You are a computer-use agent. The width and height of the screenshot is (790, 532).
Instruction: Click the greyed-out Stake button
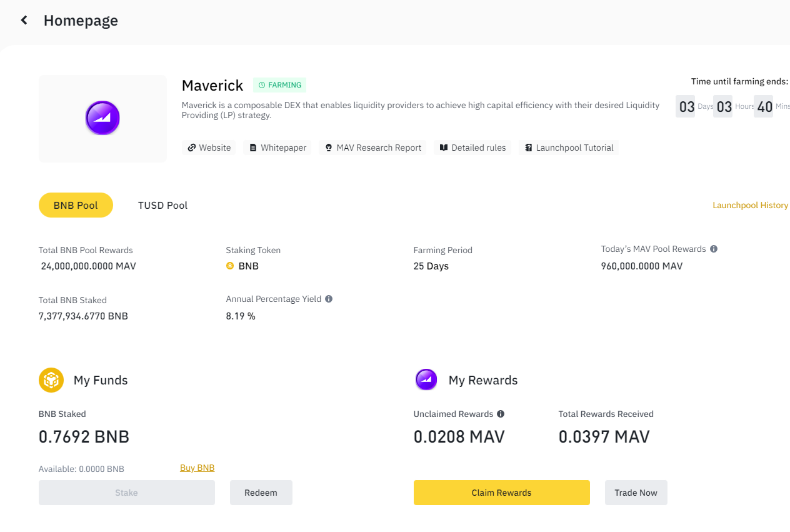click(x=127, y=493)
